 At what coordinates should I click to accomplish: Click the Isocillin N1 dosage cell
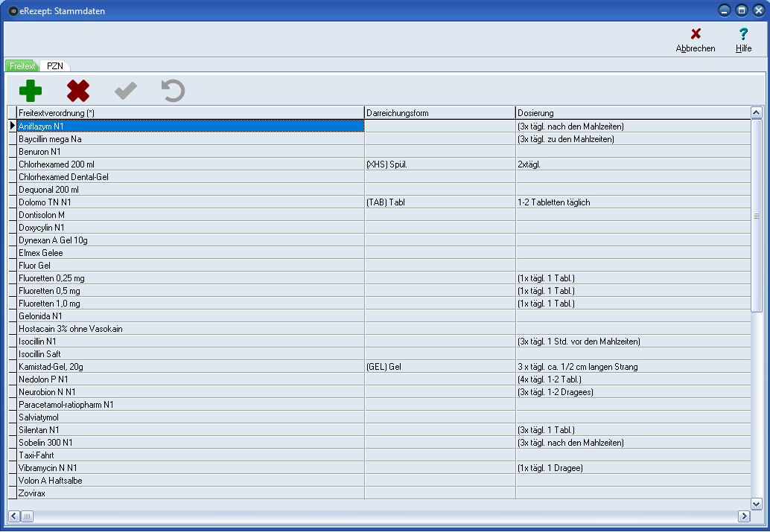(x=633, y=342)
